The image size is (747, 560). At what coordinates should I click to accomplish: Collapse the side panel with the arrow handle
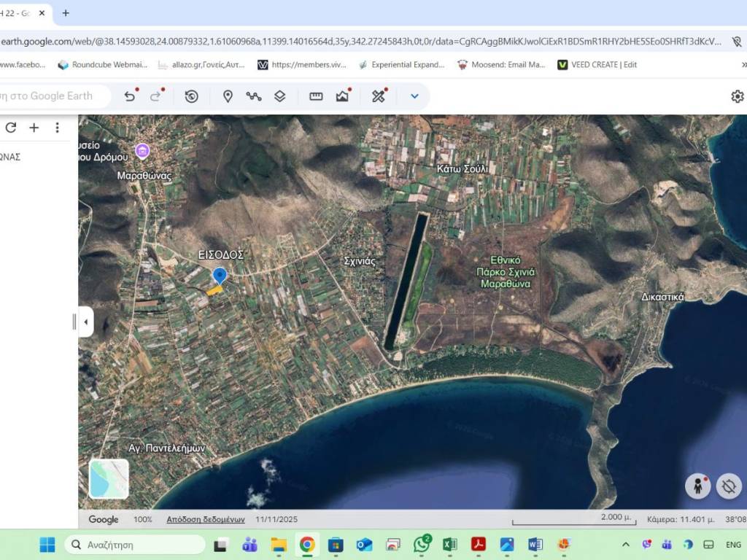[x=85, y=322]
